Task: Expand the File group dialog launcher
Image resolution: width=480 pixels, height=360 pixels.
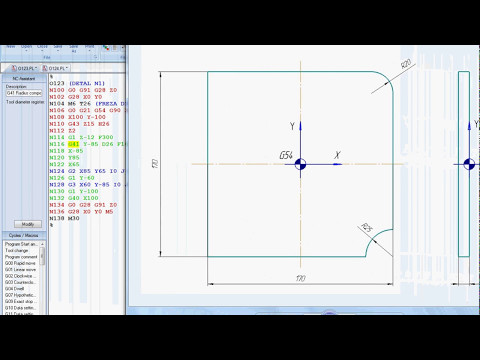Action: point(95,57)
